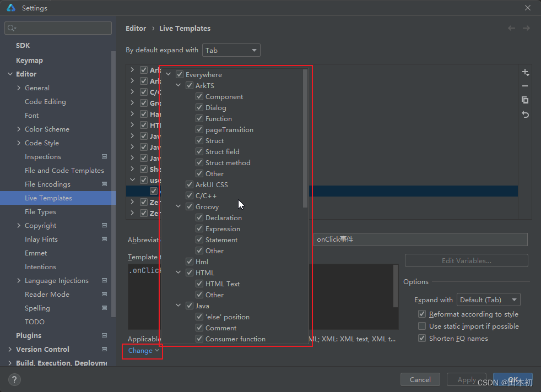Click the Inspections project-level settings icon

(104, 156)
